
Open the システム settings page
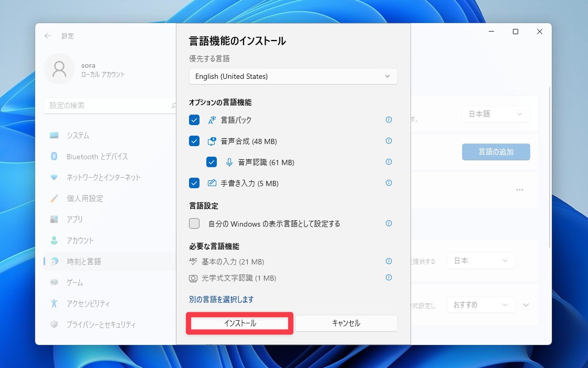(x=110, y=135)
